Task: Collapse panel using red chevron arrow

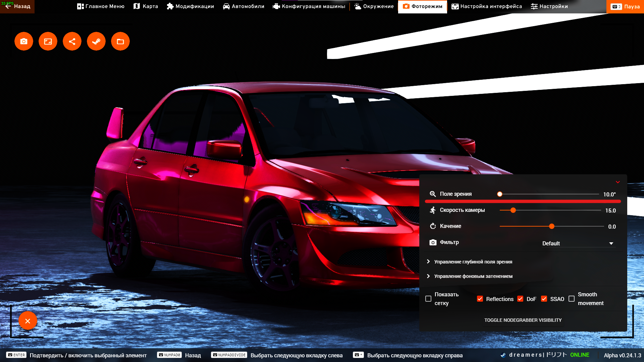Action: pos(618,182)
